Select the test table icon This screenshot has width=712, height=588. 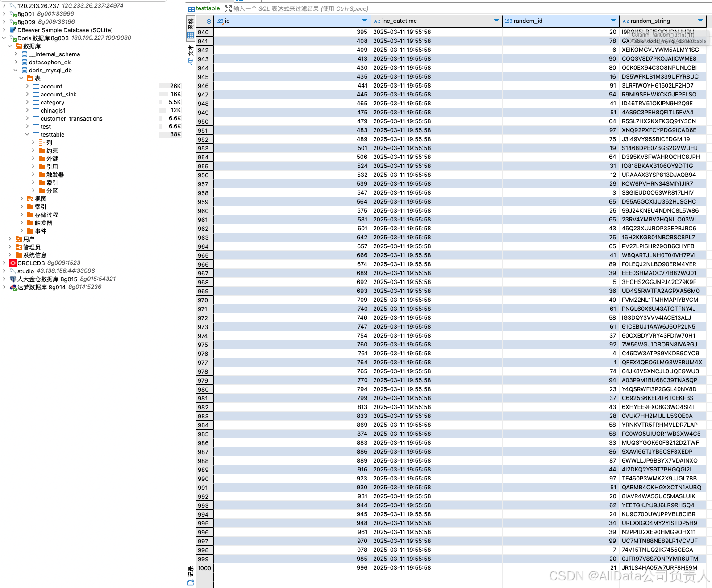[x=36, y=127]
